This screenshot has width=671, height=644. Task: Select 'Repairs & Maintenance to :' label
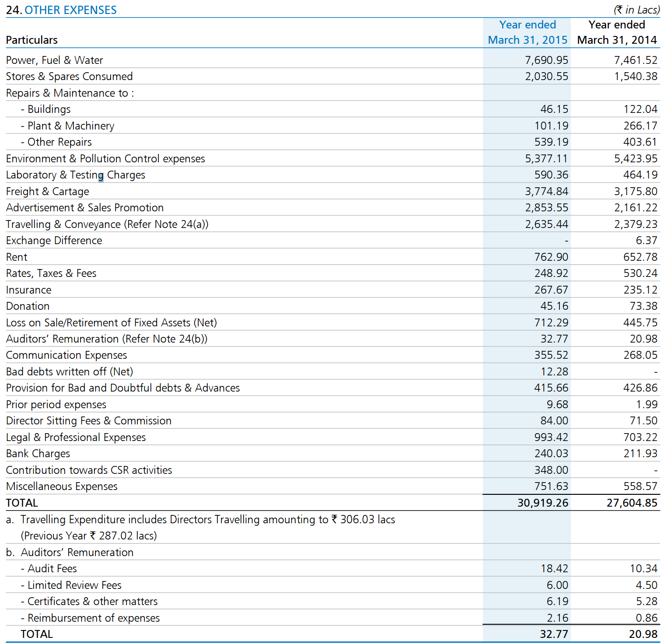(x=70, y=93)
